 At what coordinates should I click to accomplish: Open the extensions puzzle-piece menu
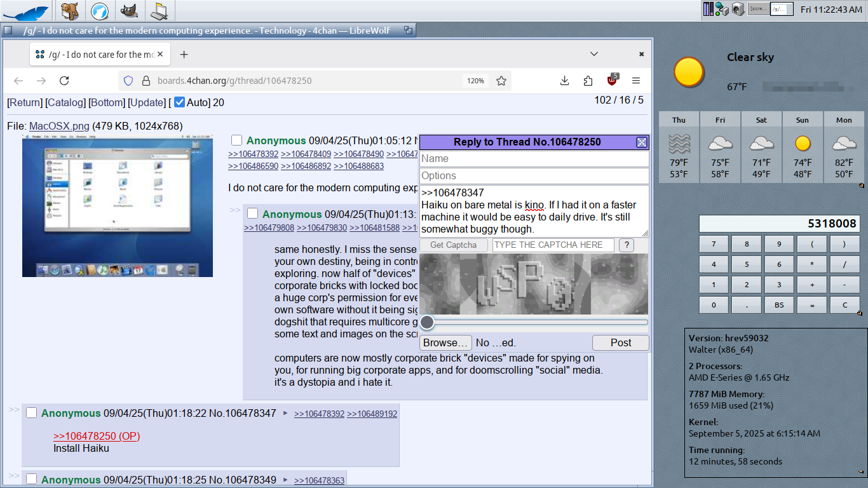pos(588,81)
